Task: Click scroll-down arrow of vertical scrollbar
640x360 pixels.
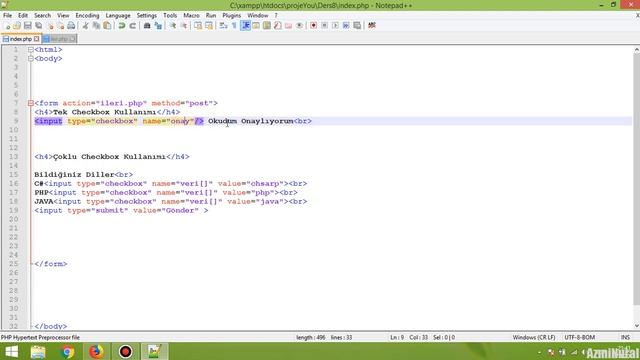Action: 636,326
